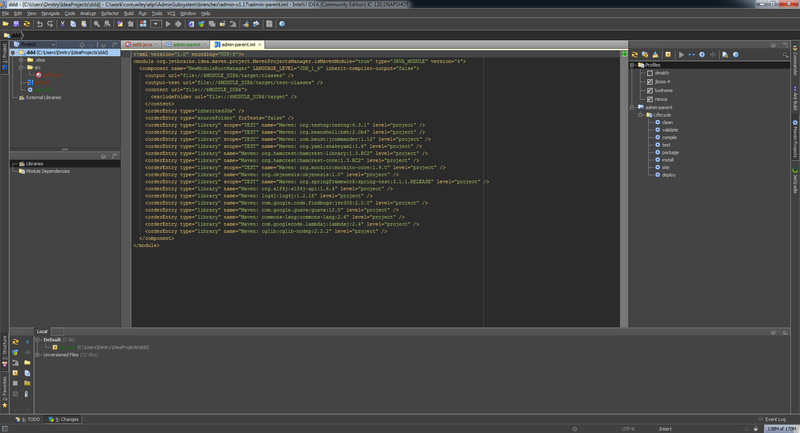
Task: Click Maven settings icon in Maven toolbar
Action: tap(725, 55)
